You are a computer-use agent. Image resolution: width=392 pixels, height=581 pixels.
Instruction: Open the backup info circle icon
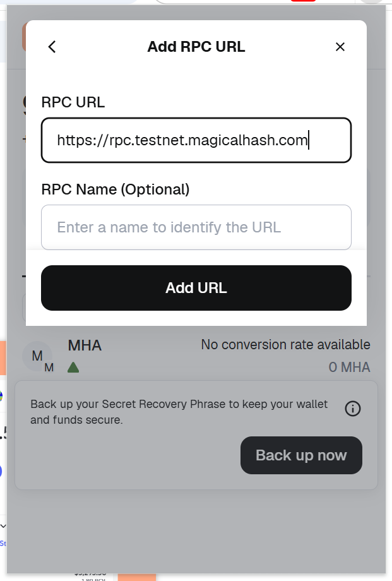tap(353, 409)
